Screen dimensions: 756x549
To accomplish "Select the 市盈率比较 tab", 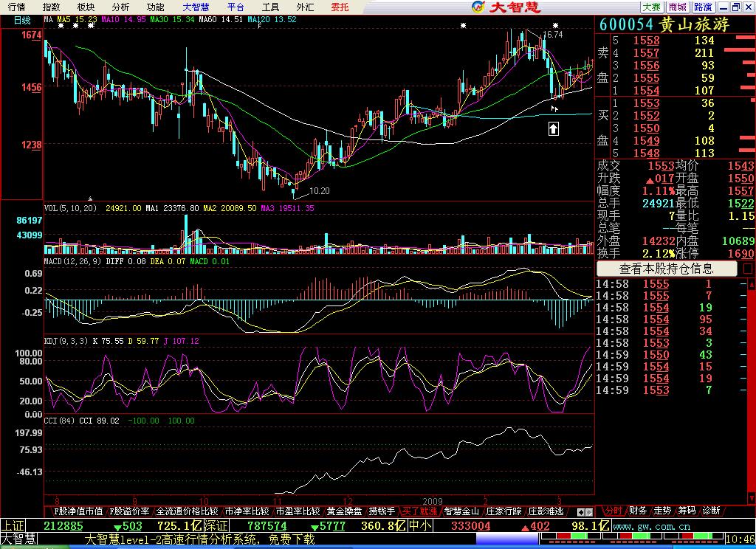I will click(x=298, y=511).
